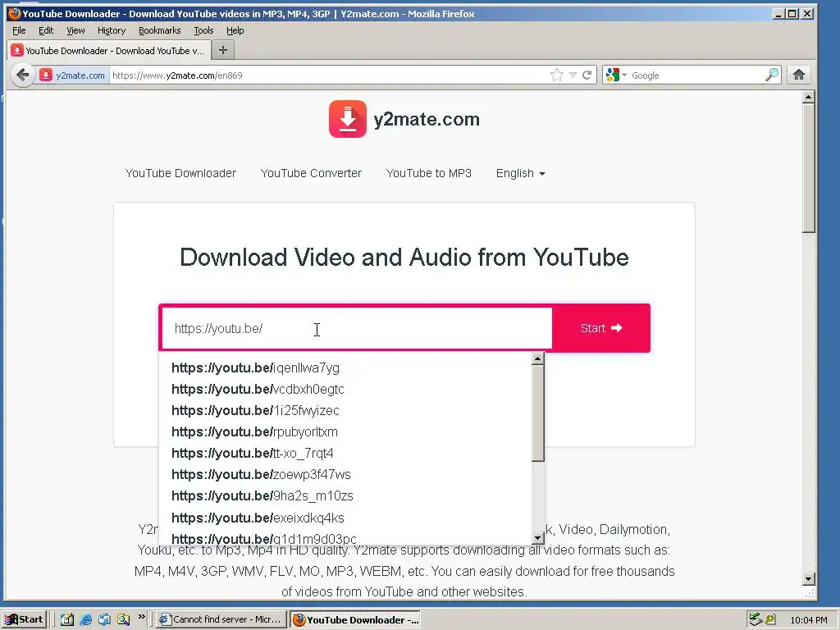The height and width of the screenshot is (630, 840).
Task: Open the Help menu
Action: (x=235, y=30)
